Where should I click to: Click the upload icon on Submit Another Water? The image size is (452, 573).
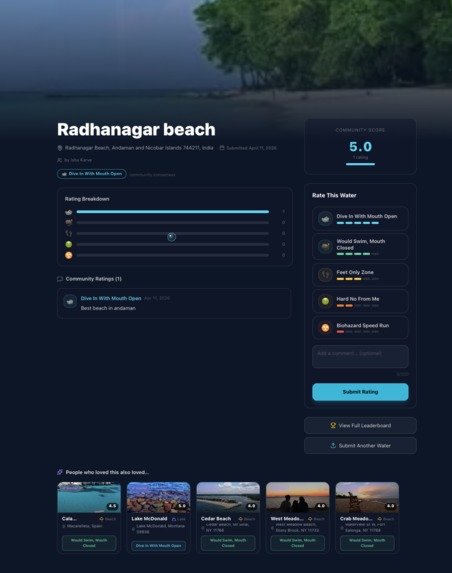(333, 445)
